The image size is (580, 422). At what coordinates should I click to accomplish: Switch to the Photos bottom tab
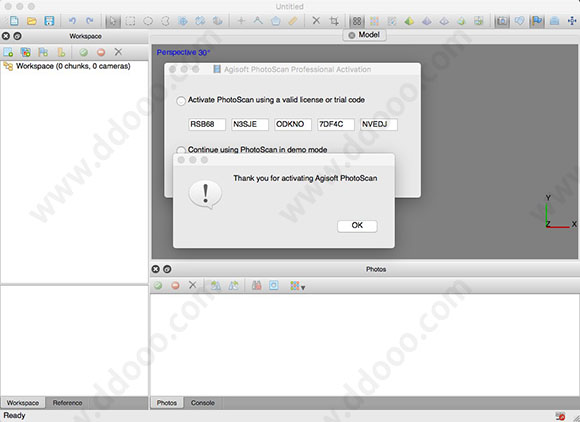pyautogui.click(x=167, y=403)
